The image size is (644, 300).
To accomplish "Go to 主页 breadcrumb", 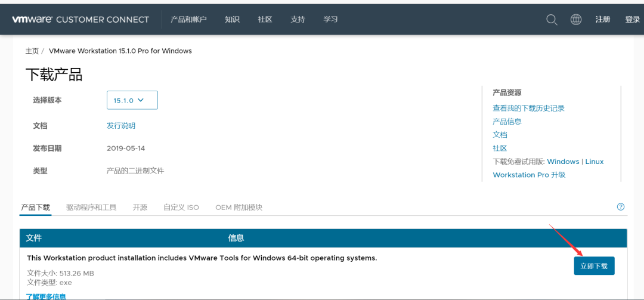I will tap(32, 51).
